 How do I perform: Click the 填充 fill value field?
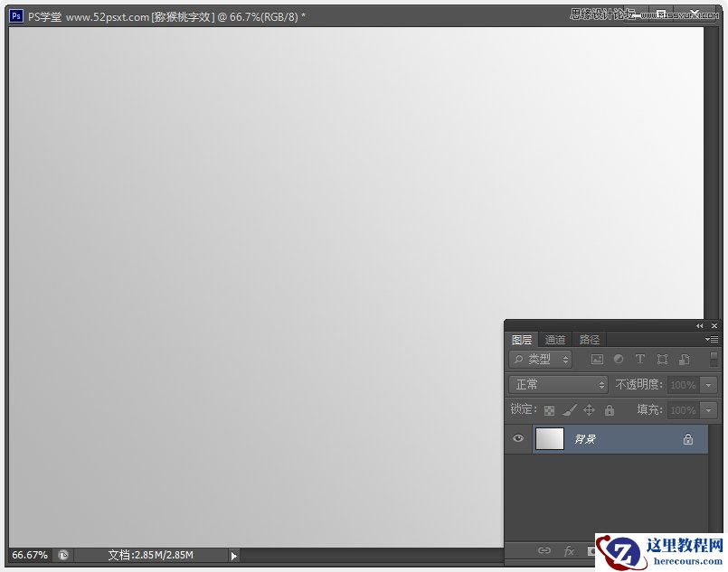684,410
